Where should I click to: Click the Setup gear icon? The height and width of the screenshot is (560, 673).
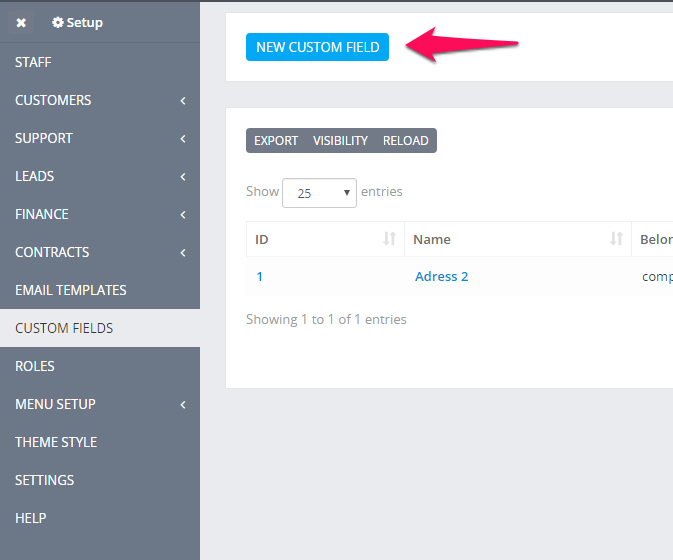click(x=58, y=22)
